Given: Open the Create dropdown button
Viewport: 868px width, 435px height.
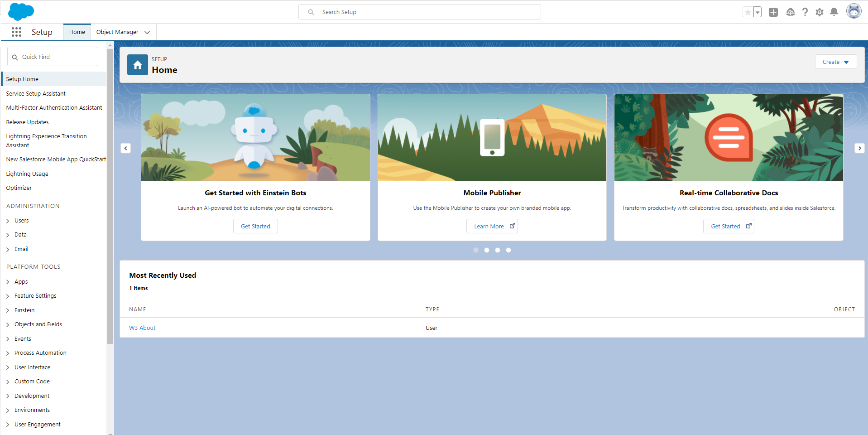Looking at the screenshot, I should (835, 62).
